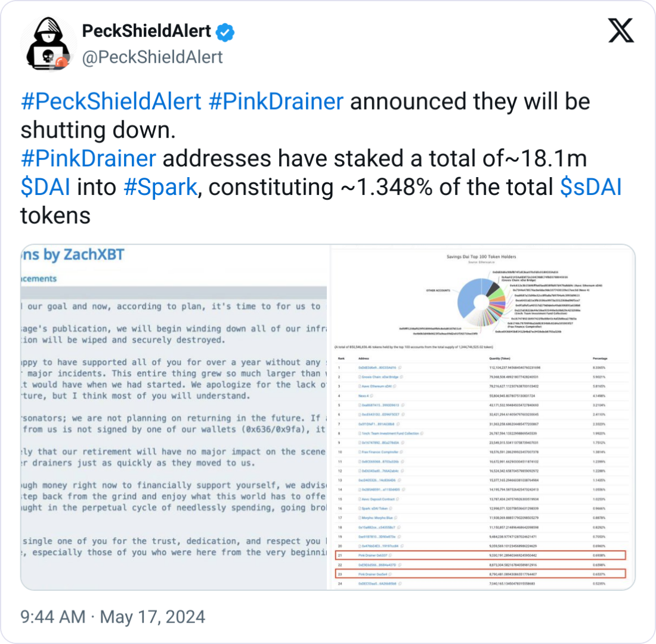The height and width of the screenshot is (644, 656).
Task: Click the blue verified badge
Action: (x=225, y=32)
